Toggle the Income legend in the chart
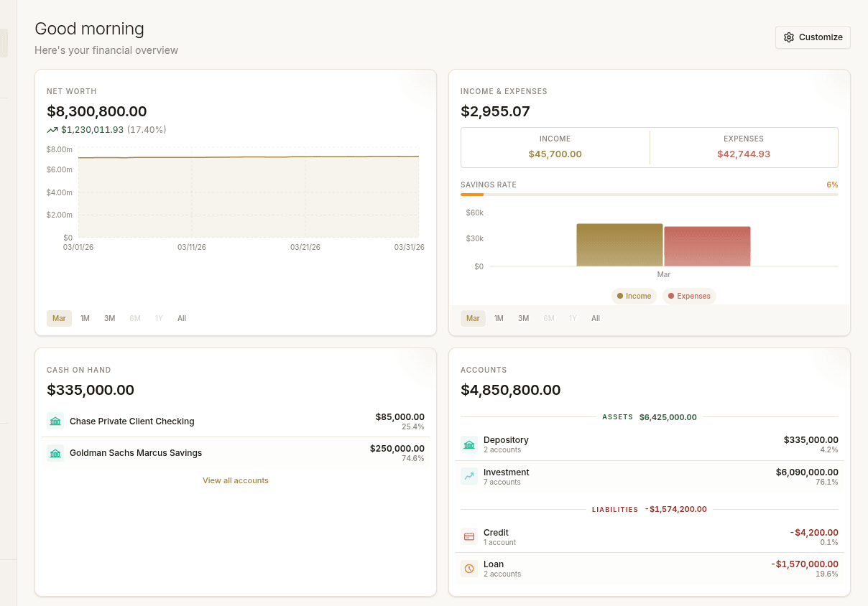868x606 pixels. tap(634, 296)
